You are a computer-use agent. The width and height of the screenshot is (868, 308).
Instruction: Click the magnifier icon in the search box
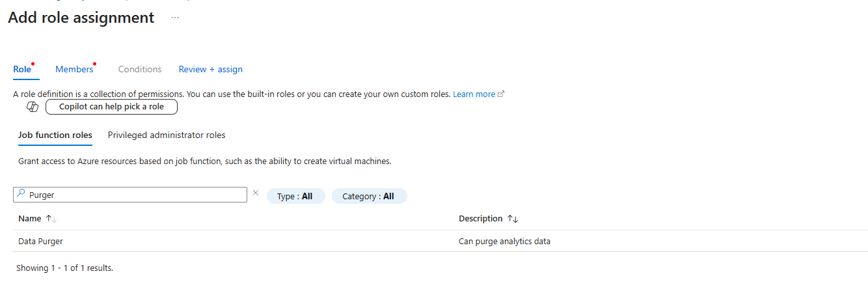click(21, 194)
